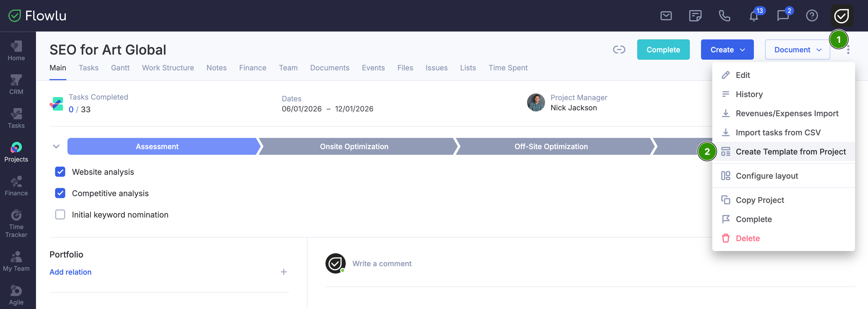
Task: Open the Document dropdown button
Action: pos(797,50)
